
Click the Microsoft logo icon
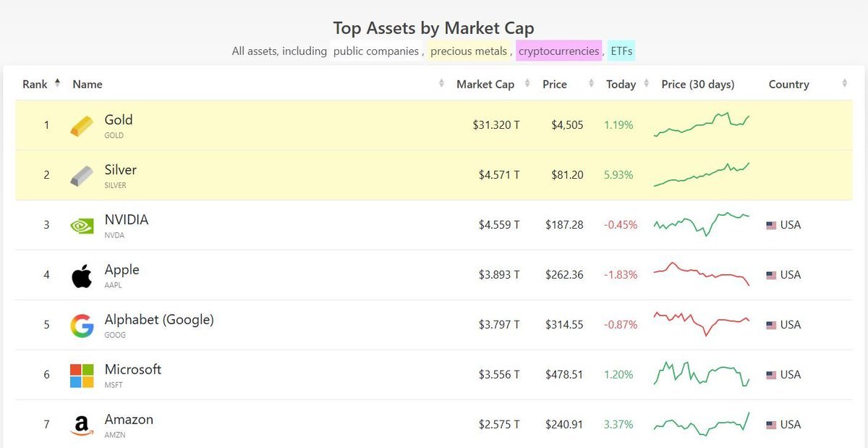[x=82, y=375]
